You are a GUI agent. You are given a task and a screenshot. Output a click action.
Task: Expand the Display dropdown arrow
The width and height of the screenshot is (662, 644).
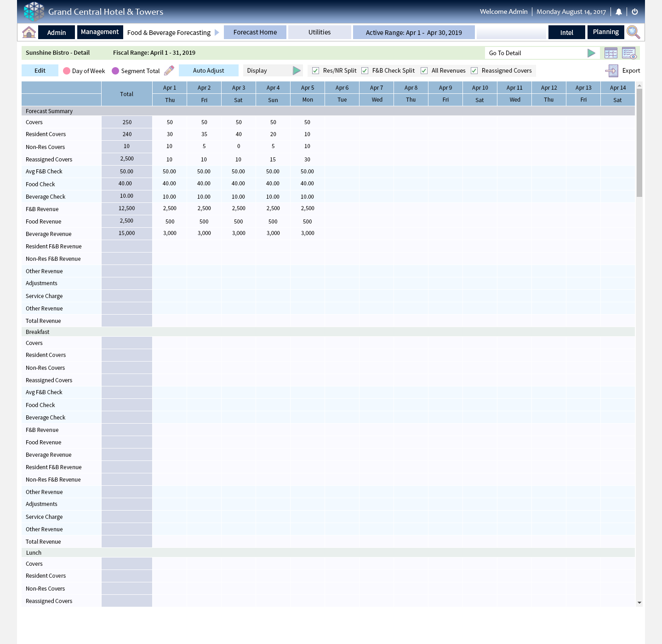(x=297, y=70)
